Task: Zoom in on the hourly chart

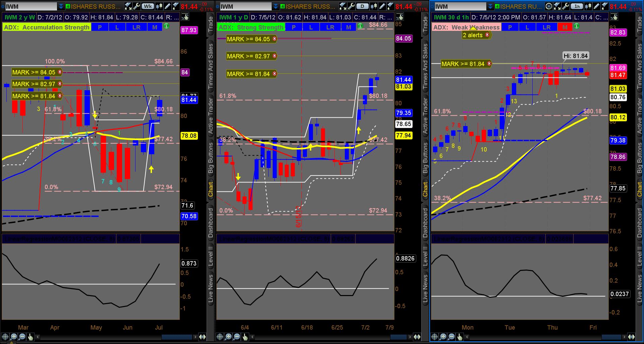Action: pos(443,337)
